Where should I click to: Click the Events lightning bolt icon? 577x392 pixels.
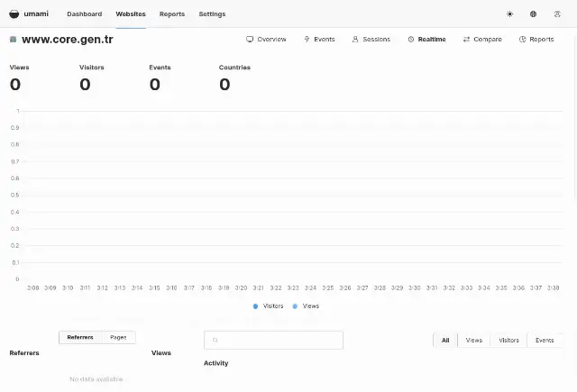tap(307, 39)
